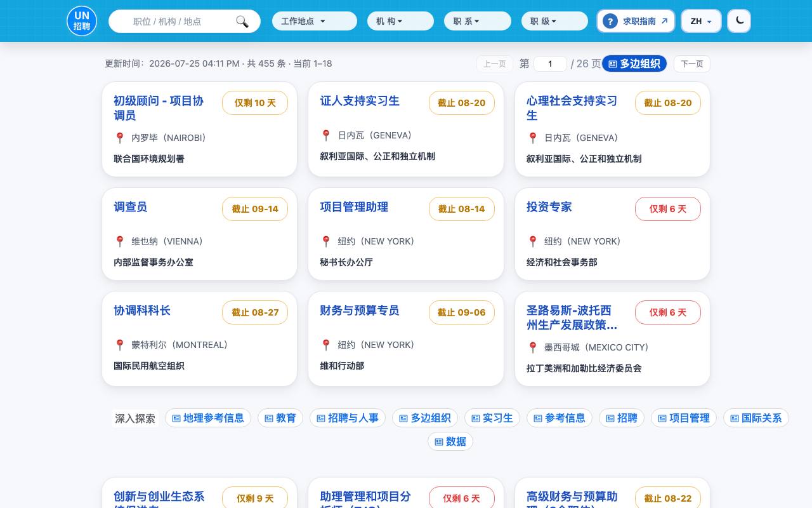Select the 多边组织 explore tag

424,418
